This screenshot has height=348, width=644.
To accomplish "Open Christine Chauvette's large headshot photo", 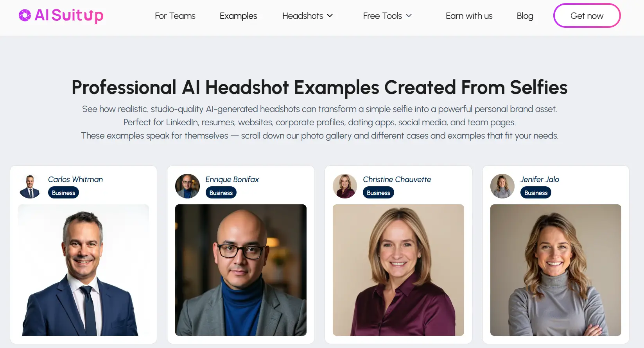I will [x=398, y=270].
